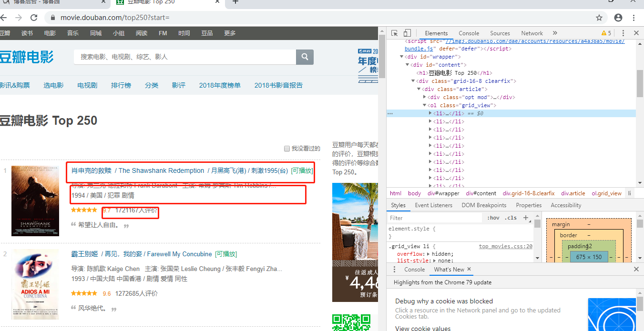Collapse the div id content node
The image size is (644, 331).
tap(407, 65)
